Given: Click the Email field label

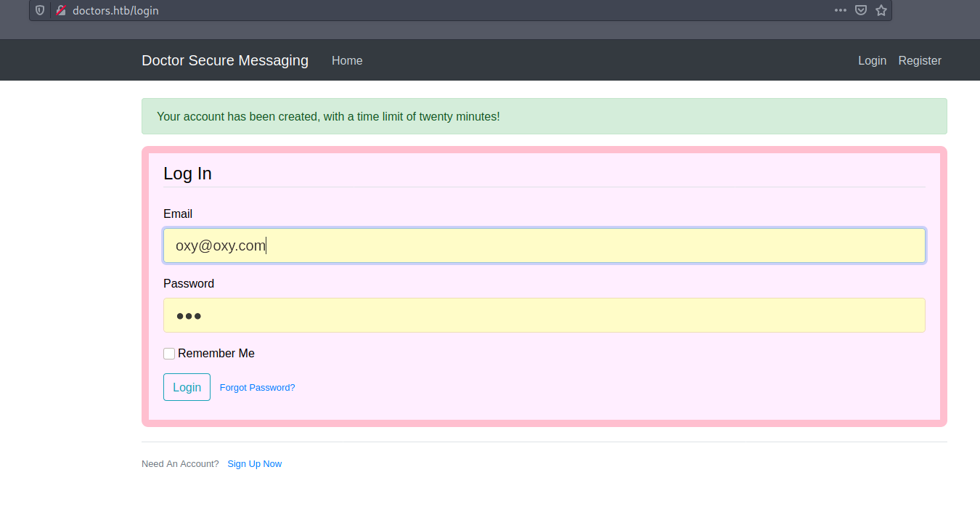Looking at the screenshot, I should pos(178,214).
